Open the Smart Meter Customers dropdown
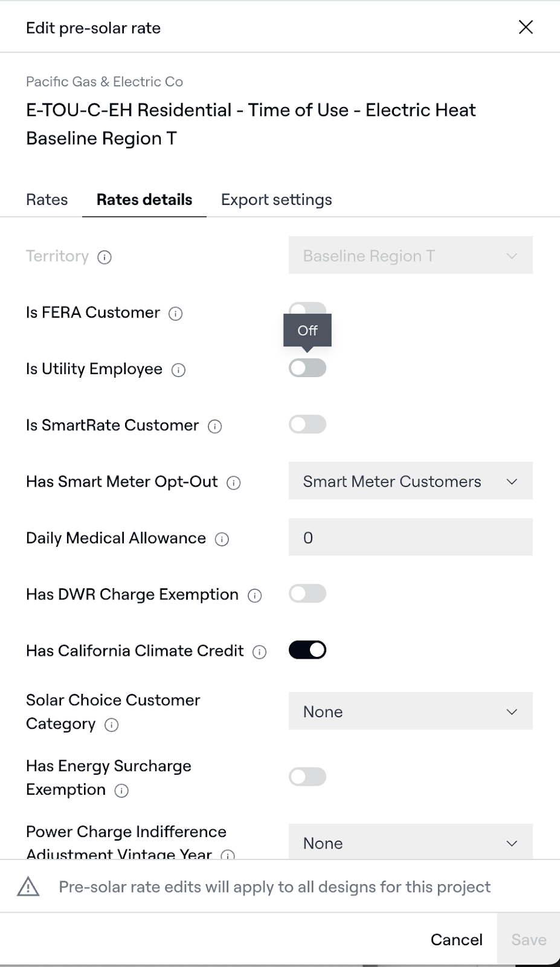 (410, 481)
